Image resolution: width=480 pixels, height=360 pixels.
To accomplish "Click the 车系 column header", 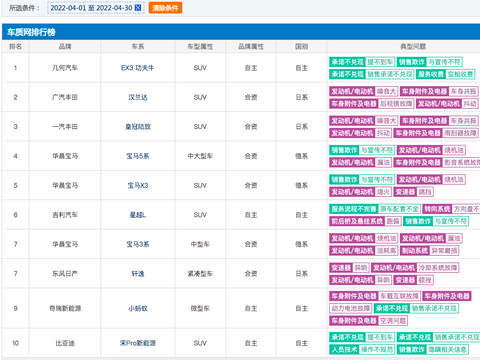I will coord(138,46).
